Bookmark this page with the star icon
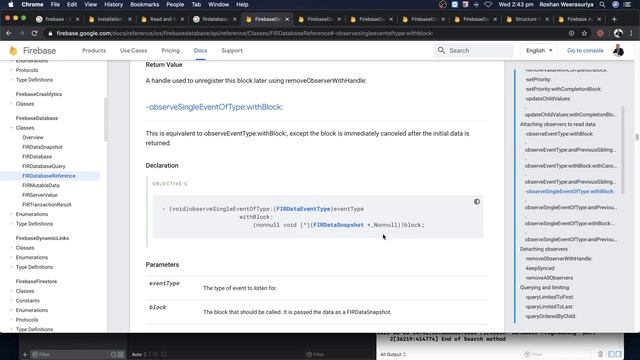Screen dimensions: 640x360 584,33
